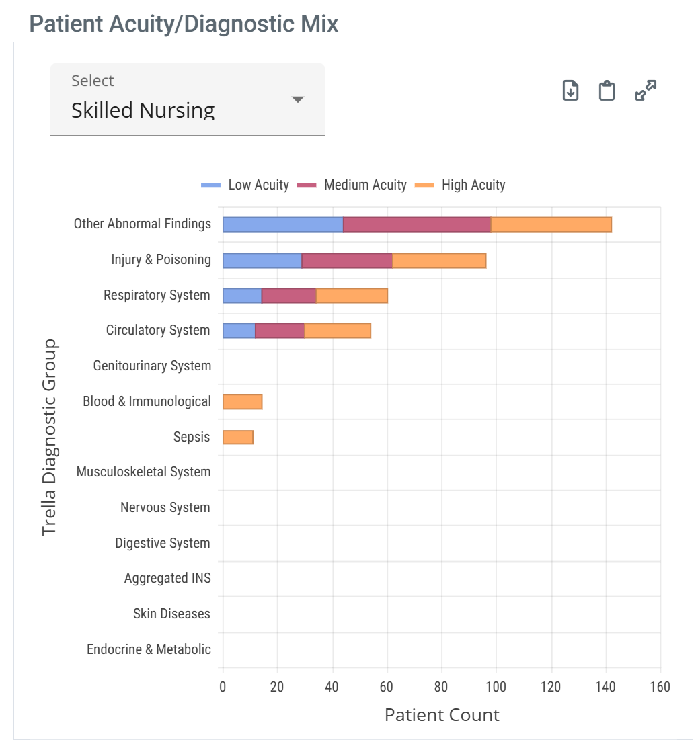The image size is (700, 748).
Task: Expand chart to fullscreen view
Action: tap(646, 90)
